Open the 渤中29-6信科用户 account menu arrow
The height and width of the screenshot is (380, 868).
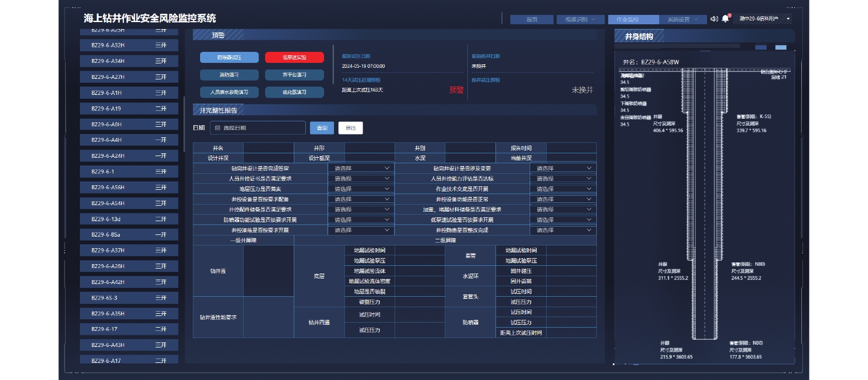point(788,19)
